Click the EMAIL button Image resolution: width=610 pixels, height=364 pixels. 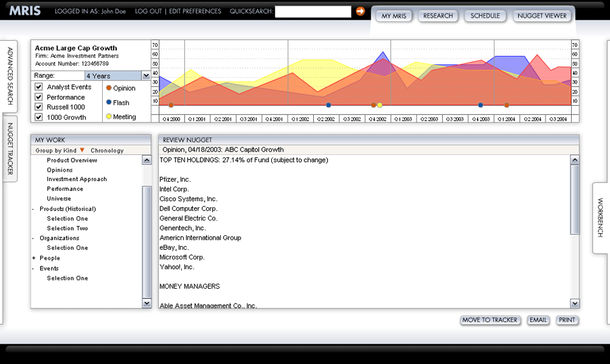click(538, 320)
